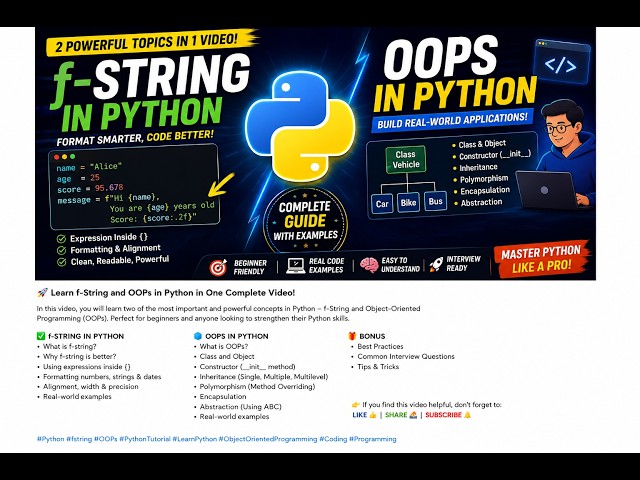Click the score = 95.678 code line

click(x=90, y=189)
